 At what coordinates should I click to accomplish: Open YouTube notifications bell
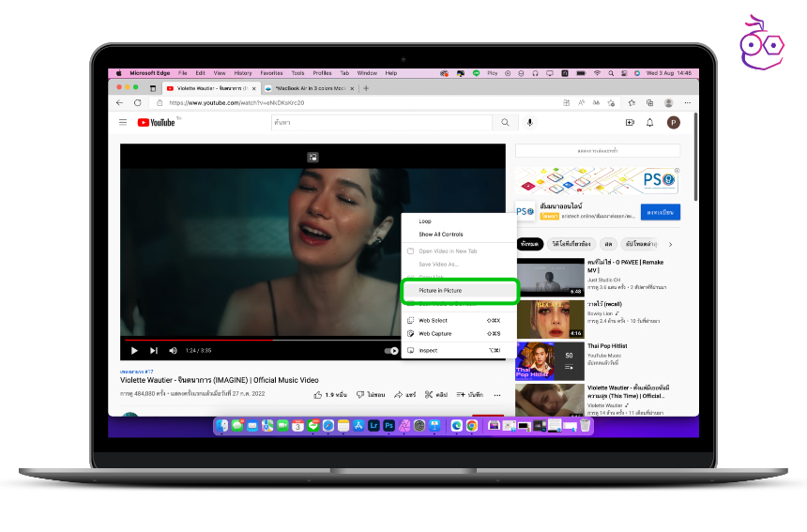(x=649, y=122)
